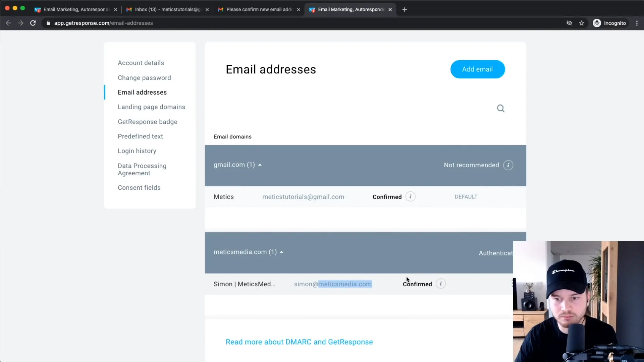Open a new browser tab
Viewport: 644px width, 362px height.
[x=405, y=10]
